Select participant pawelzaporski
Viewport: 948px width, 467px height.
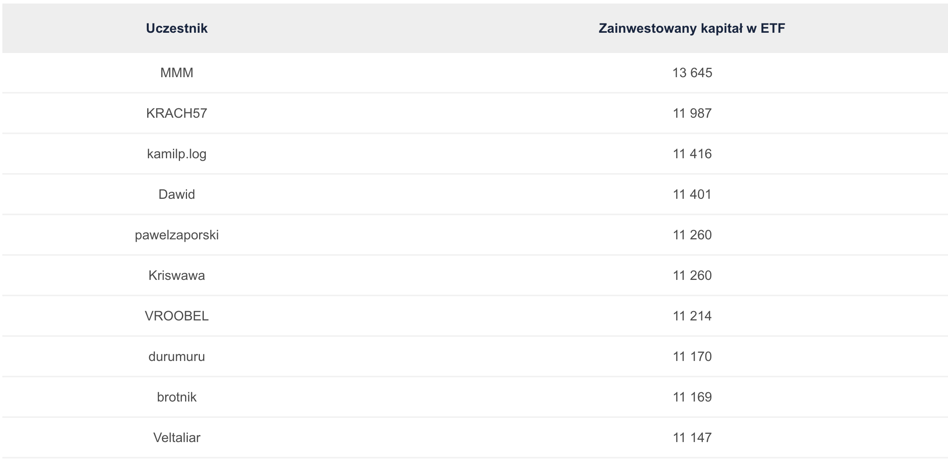click(x=176, y=235)
